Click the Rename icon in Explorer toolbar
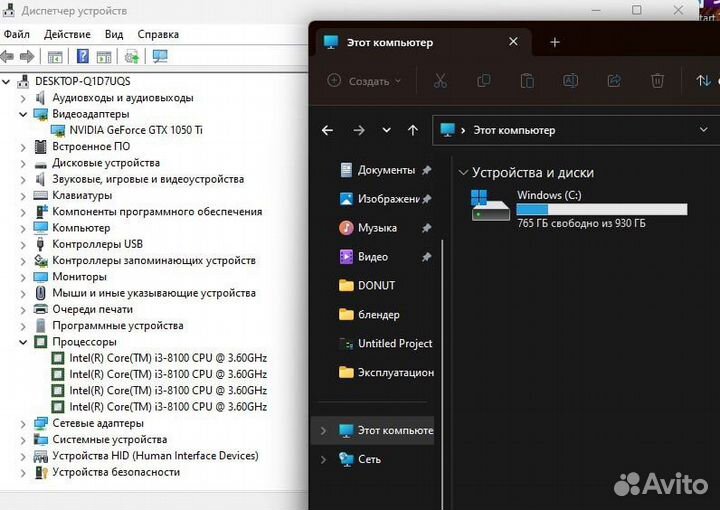 [570, 81]
